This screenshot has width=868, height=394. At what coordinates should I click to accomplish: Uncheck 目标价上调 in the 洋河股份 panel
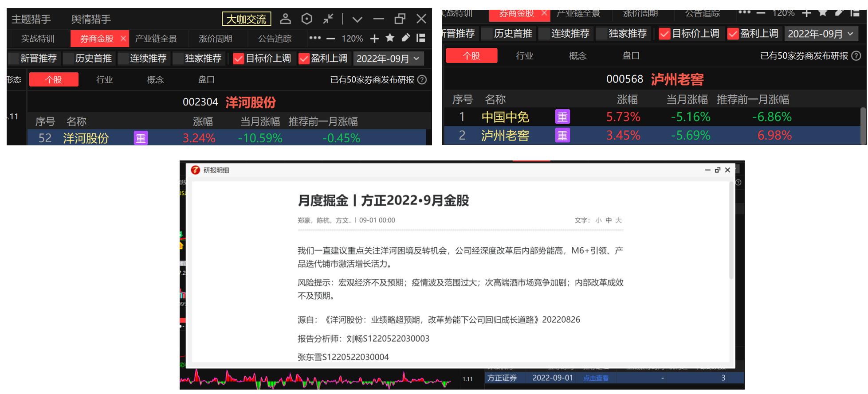[x=239, y=59]
